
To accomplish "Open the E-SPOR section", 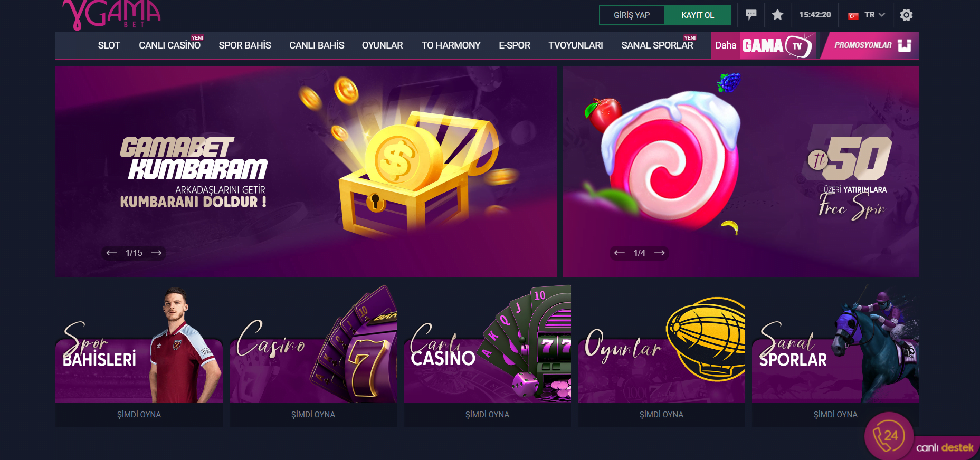I will pos(515,45).
